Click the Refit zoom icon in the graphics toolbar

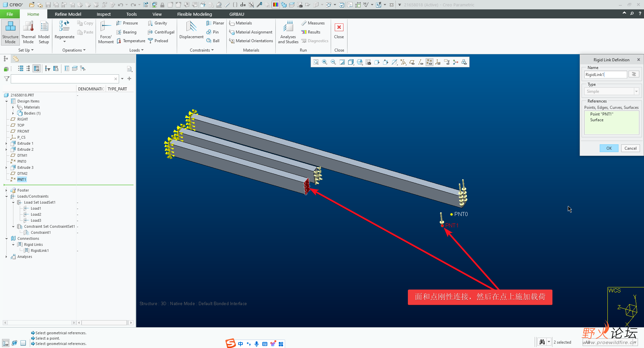316,62
